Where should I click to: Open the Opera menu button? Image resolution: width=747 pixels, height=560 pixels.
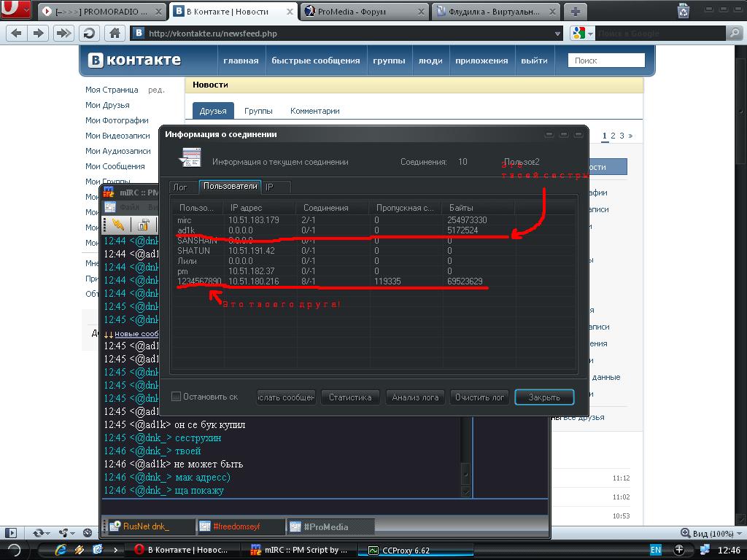pos(16,9)
